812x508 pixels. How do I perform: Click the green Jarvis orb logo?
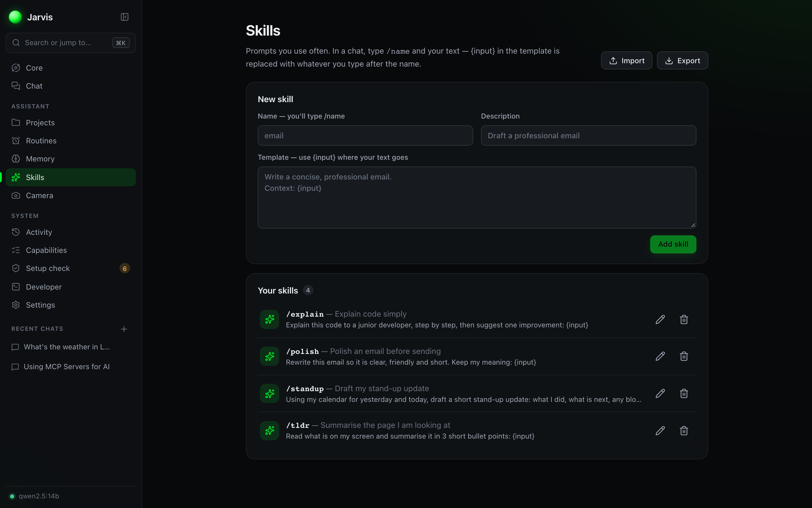coord(15,17)
